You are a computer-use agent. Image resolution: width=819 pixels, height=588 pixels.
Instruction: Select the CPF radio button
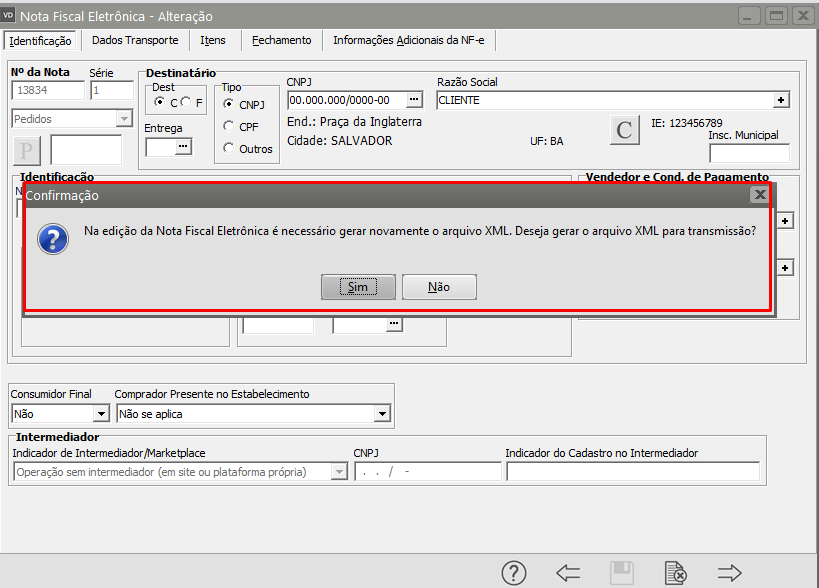pos(230,126)
